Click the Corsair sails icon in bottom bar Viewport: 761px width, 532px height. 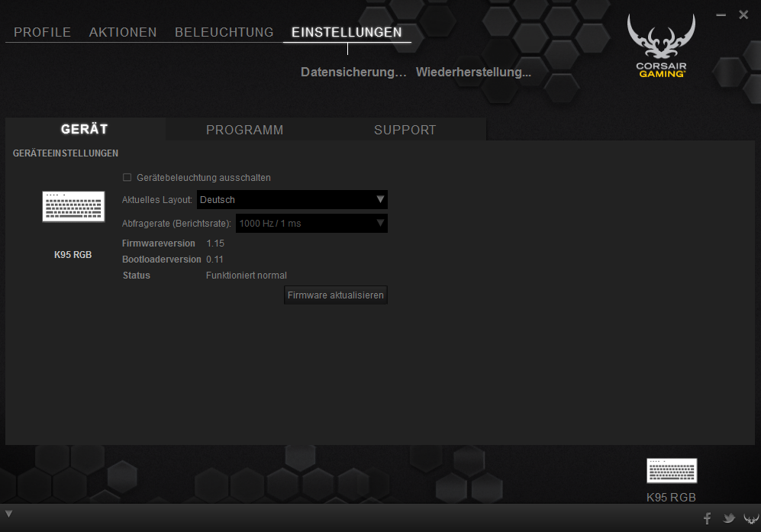[751, 519]
